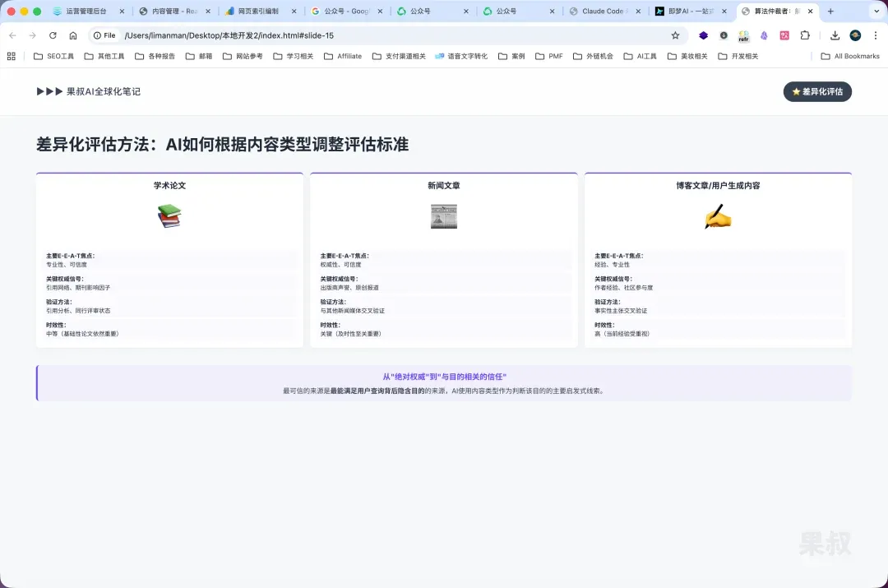Open browser Downloads icon
Image resolution: width=888 pixels, height=588 pixels.
[x=835, y=35]
